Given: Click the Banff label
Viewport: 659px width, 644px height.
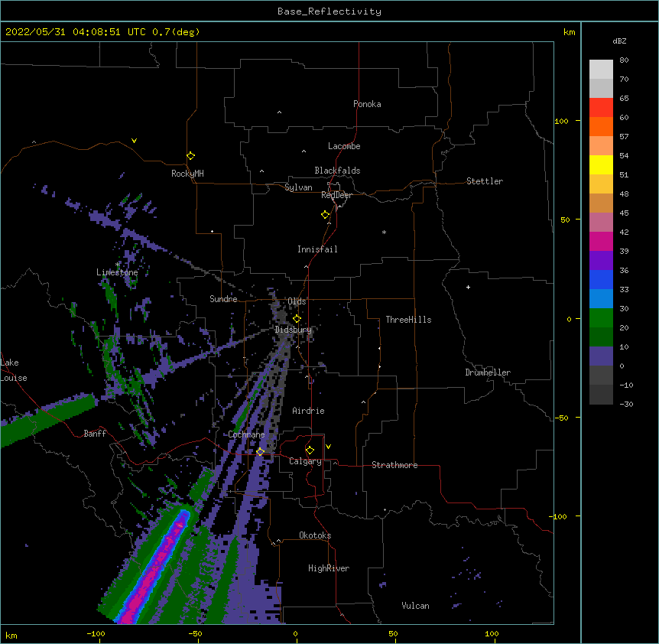Looking at the screenshot, I should point(95,434).
